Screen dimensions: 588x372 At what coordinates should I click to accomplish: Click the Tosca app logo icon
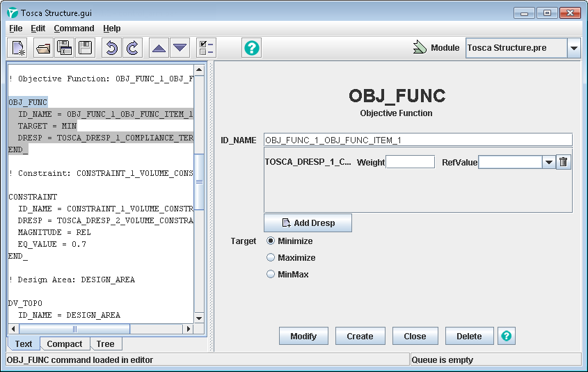[13, 13]
